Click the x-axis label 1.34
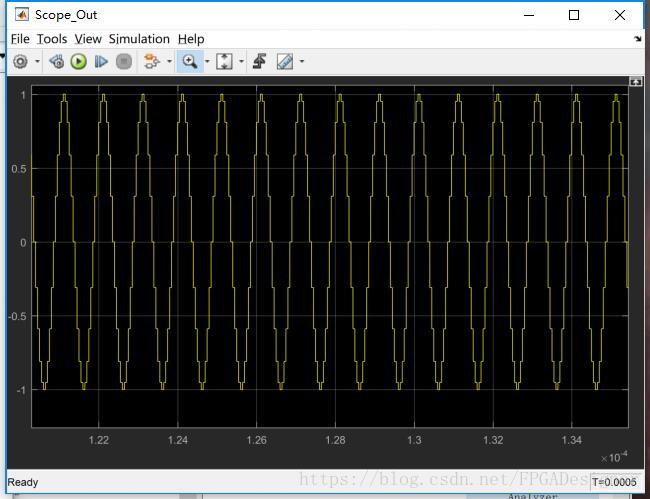The image size is (650, 499). click(x=571, y=440)
